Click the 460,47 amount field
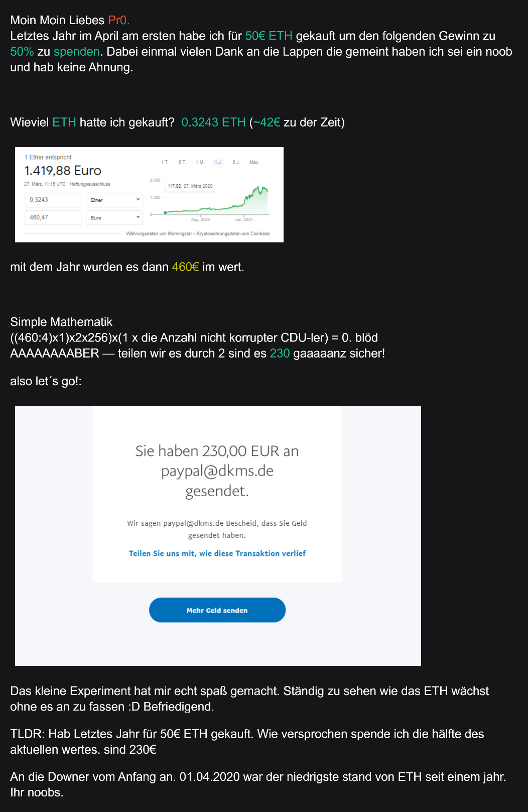The width and height of the screenshot is (528, 812). (x=53, y=217)
